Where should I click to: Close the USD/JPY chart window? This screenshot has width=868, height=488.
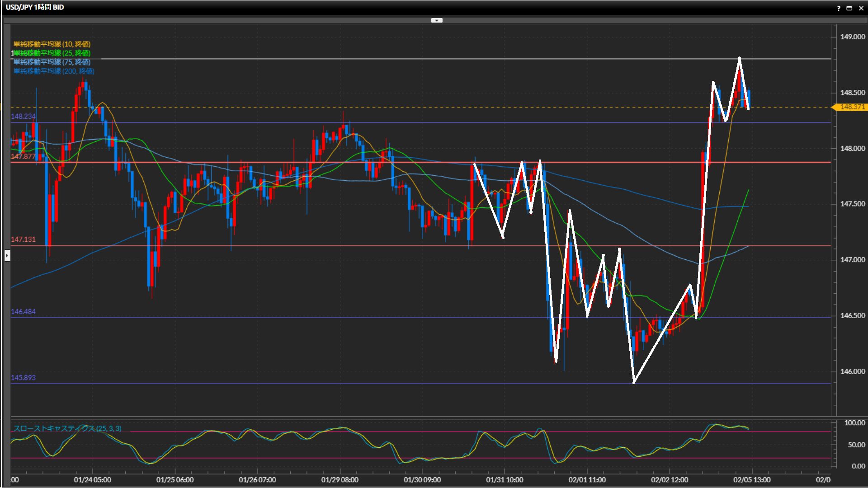tap(861, 8)
